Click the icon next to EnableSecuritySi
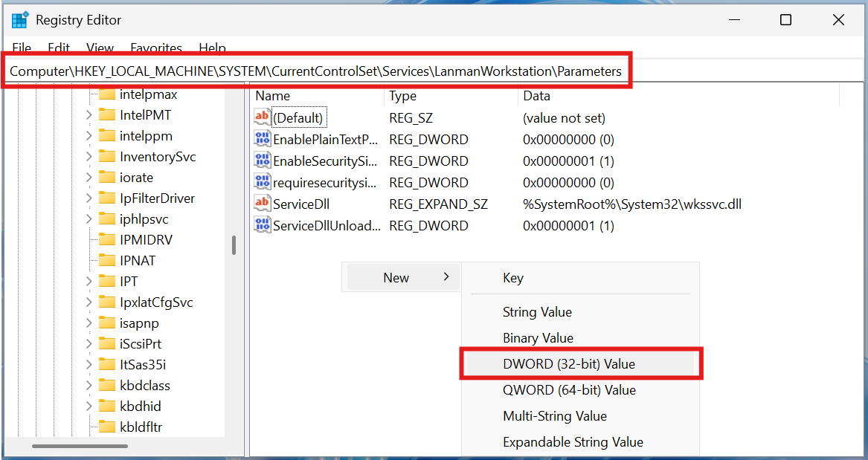Viewport: 868px width, 460px height. [x=262, y=161]
